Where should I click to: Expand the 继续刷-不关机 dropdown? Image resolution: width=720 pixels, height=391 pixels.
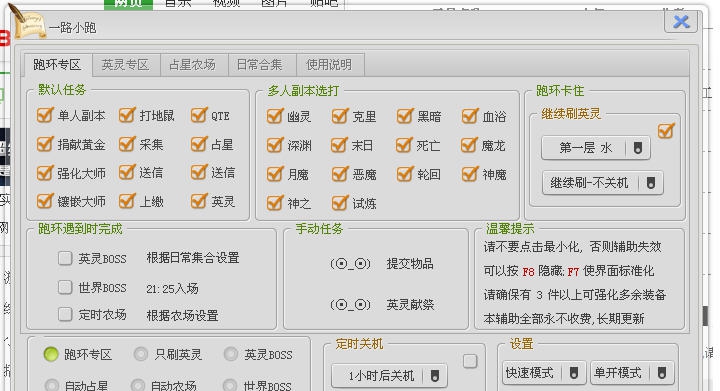point(602,183)
